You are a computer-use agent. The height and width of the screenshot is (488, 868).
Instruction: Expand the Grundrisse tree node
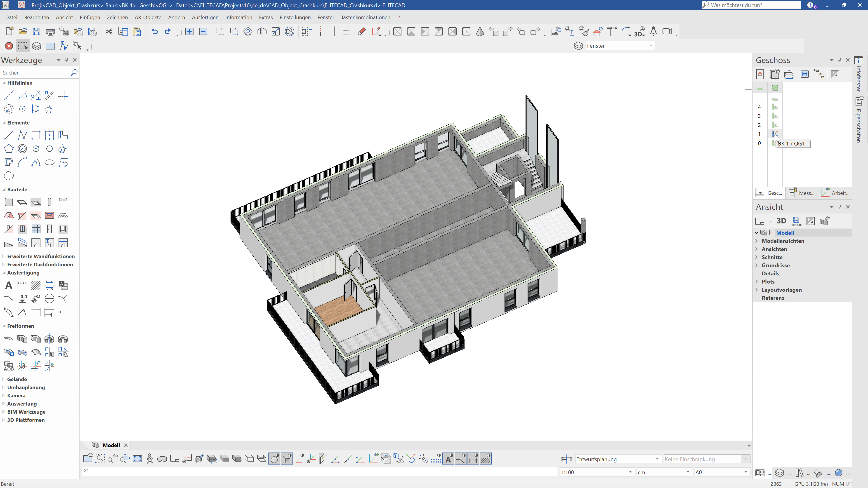757,265
